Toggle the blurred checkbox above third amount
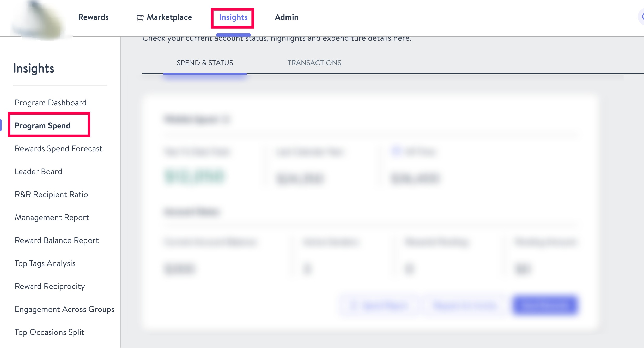644x349 pixels. [x=396, y=151]
